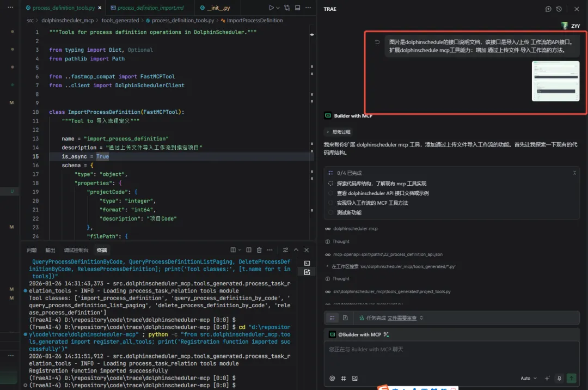Split the terminal with split icon
This screenshot has width=588, height=390.
232,250
